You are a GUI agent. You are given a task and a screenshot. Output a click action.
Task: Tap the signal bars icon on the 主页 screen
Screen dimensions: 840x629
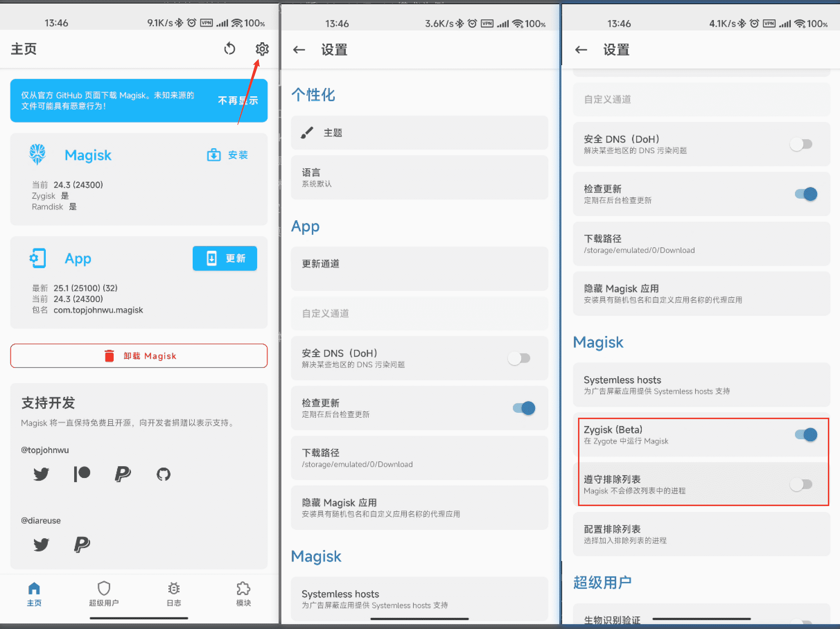pos(222,23)
